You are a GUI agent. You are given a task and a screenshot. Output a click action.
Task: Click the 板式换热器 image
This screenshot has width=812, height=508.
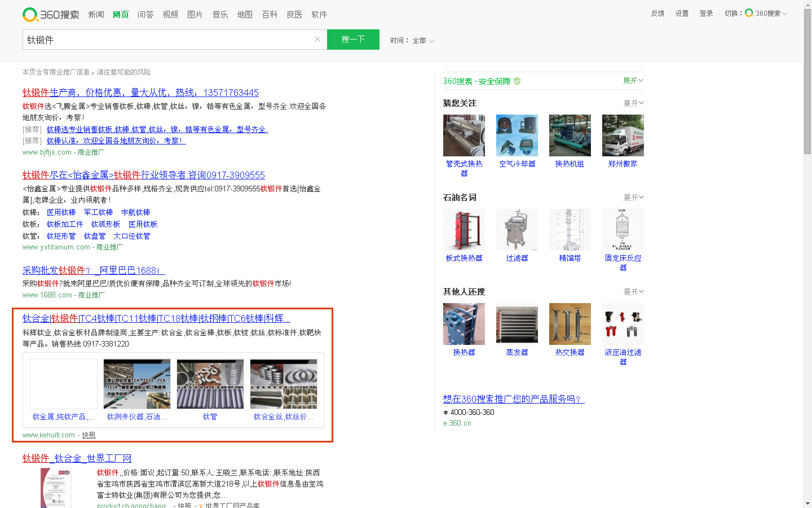click(x=464, y=230)
